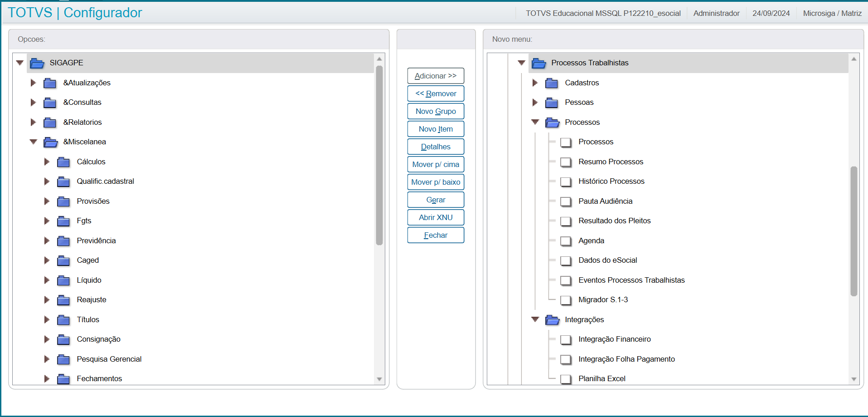Click the Líquido folder icon
Image resolution: width=868 pixels, height=417 pixels.
point(63,280)
